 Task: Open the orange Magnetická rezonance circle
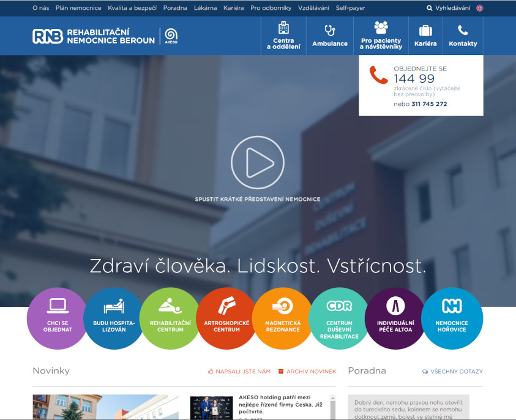click(x=283, y=318)
